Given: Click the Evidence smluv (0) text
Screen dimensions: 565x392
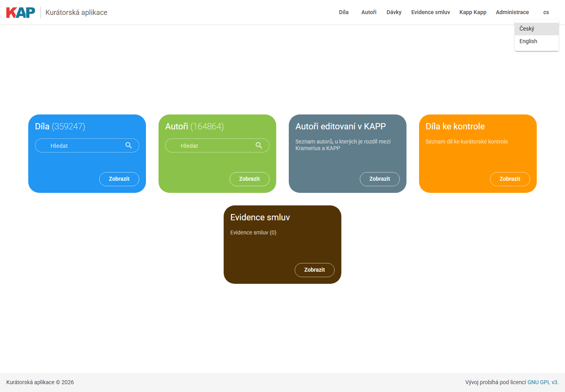Looking at the screenshot, I should (253, 232).
